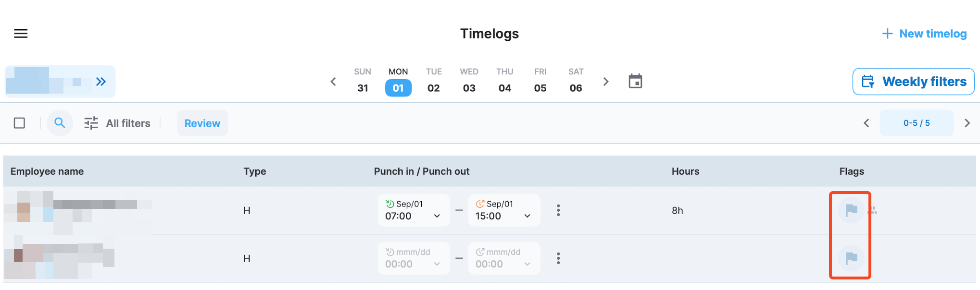Image resolution: width=980 pixels, height=290 pixels.
Task: Open All filters panel
Action: point(117,123)
